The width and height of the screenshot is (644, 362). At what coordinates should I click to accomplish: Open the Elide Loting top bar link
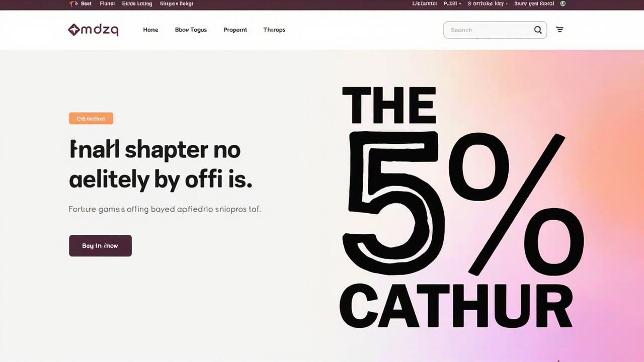137,4
